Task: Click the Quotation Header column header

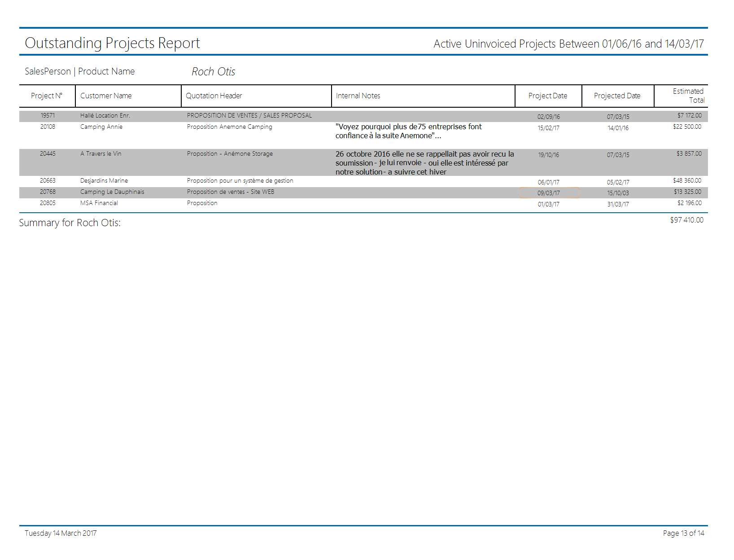Action: pyautogui.click(x=214, y=96)
